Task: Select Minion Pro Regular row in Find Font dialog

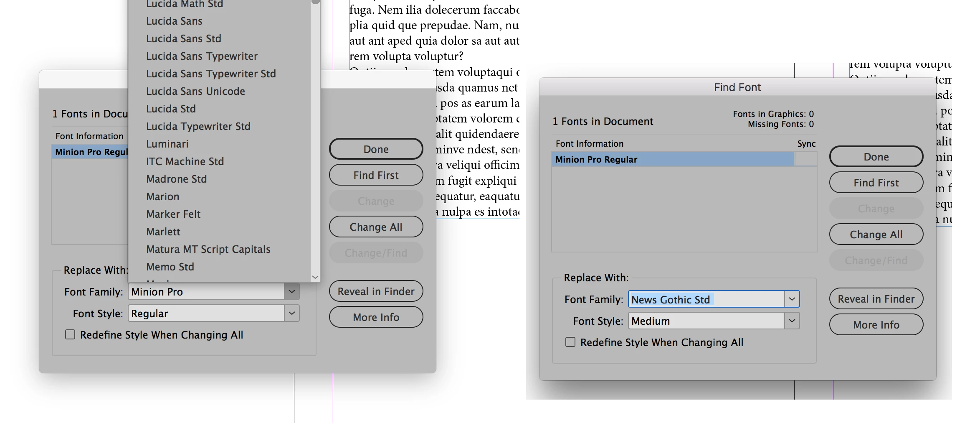Action: click(673, 159)
